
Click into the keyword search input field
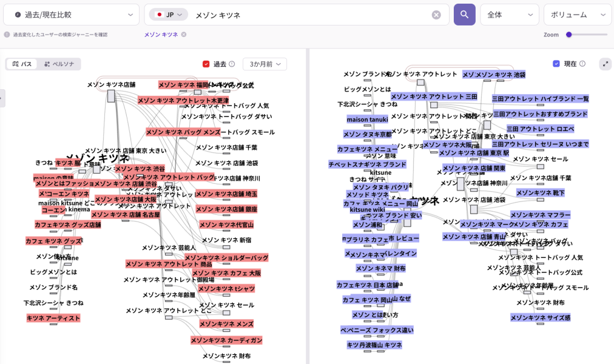pyautogui.click(x=309, y=15)
